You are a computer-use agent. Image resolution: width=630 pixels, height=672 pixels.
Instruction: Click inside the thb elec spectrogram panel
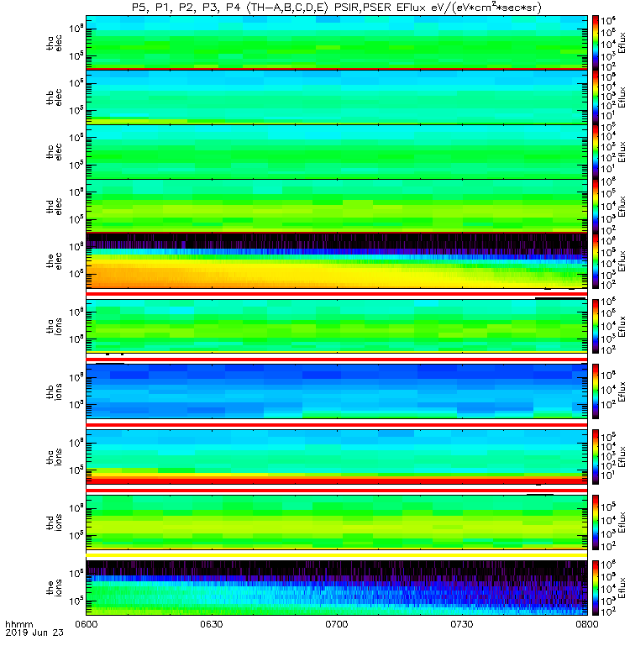[x=337, y=97]
